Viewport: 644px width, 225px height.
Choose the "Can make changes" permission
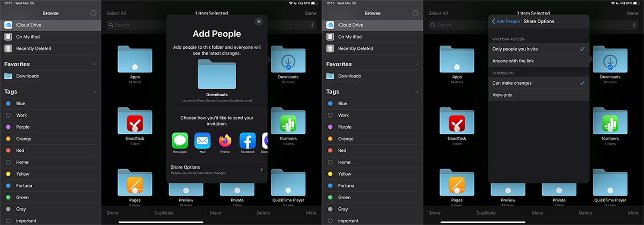point(539,83)
